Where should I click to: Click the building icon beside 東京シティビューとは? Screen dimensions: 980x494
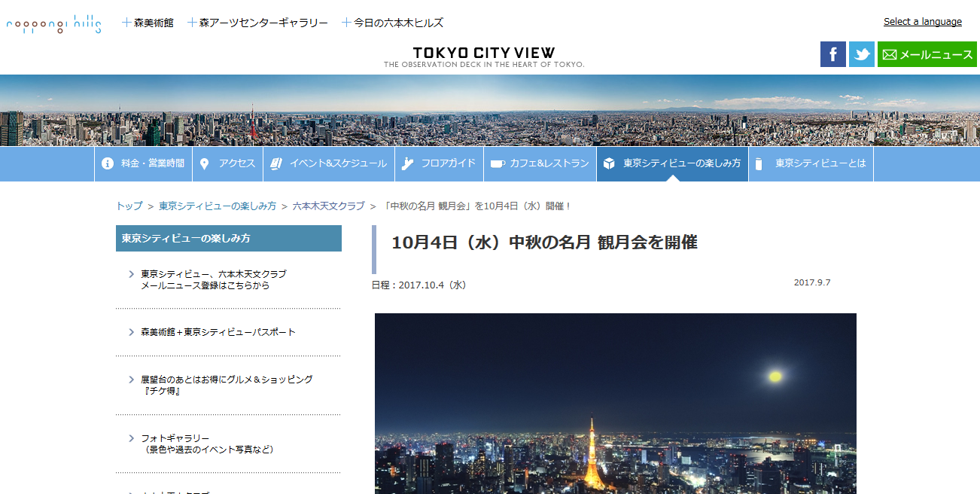pyautogui.click(x=759, y=163)
